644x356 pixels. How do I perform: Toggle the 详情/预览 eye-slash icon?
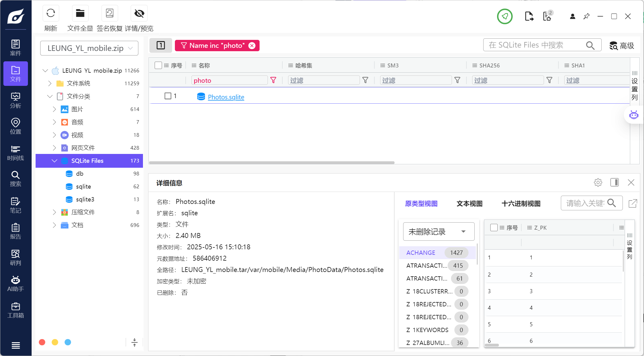tap(139, 13)
